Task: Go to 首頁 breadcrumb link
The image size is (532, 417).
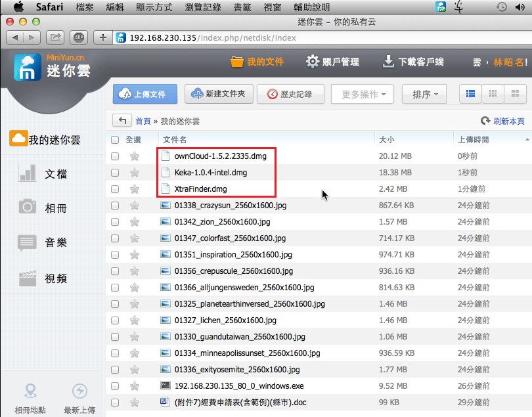Action: [143, 121]
